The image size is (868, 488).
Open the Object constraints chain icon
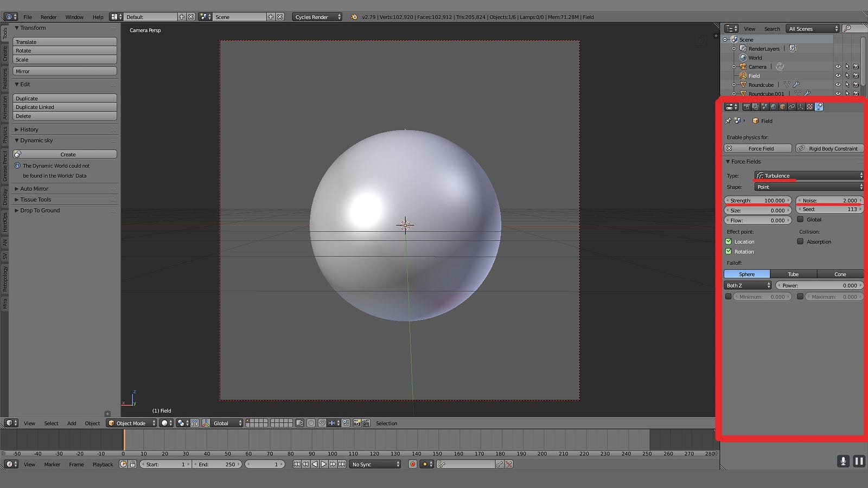coord(792,107)
